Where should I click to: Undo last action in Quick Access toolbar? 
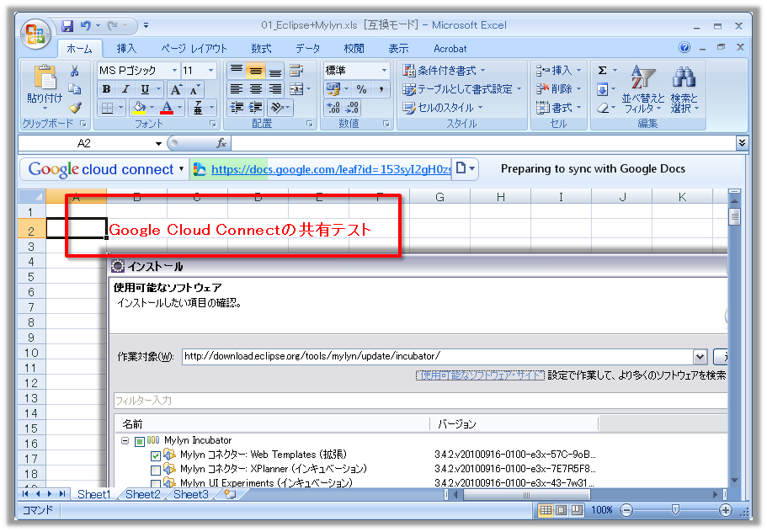tap(86, 25)
